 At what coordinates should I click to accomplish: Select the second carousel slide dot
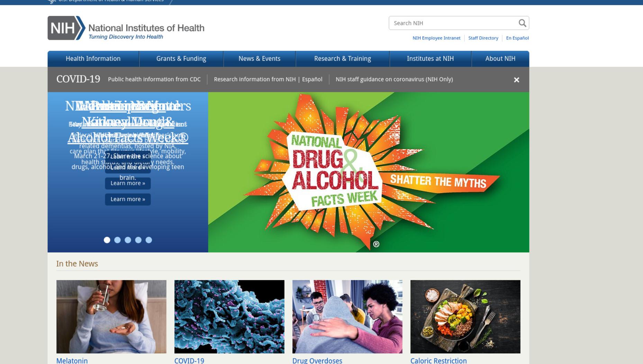pyautogui.click(x=117, y=240)
